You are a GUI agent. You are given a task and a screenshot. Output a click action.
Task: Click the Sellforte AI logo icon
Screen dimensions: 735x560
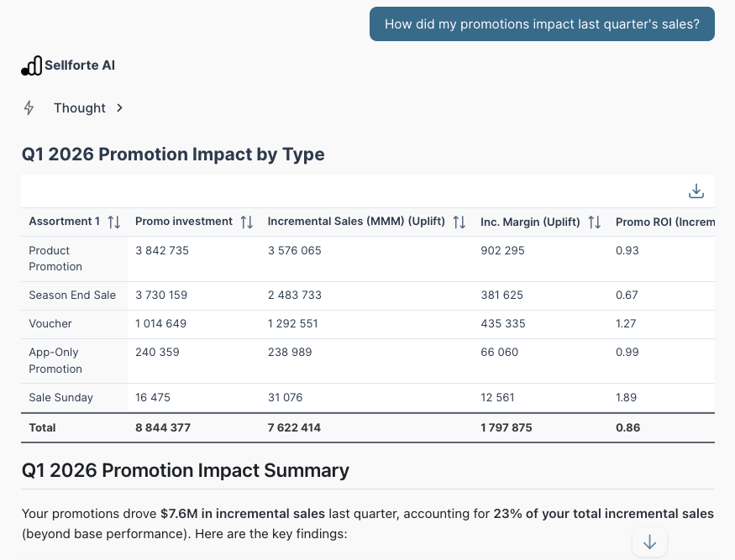31,65
